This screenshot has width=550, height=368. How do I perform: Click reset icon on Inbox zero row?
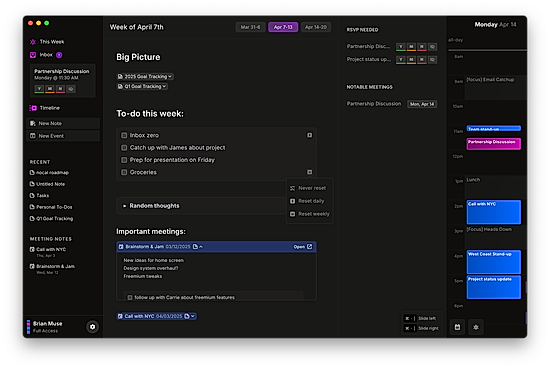point(309,135)
